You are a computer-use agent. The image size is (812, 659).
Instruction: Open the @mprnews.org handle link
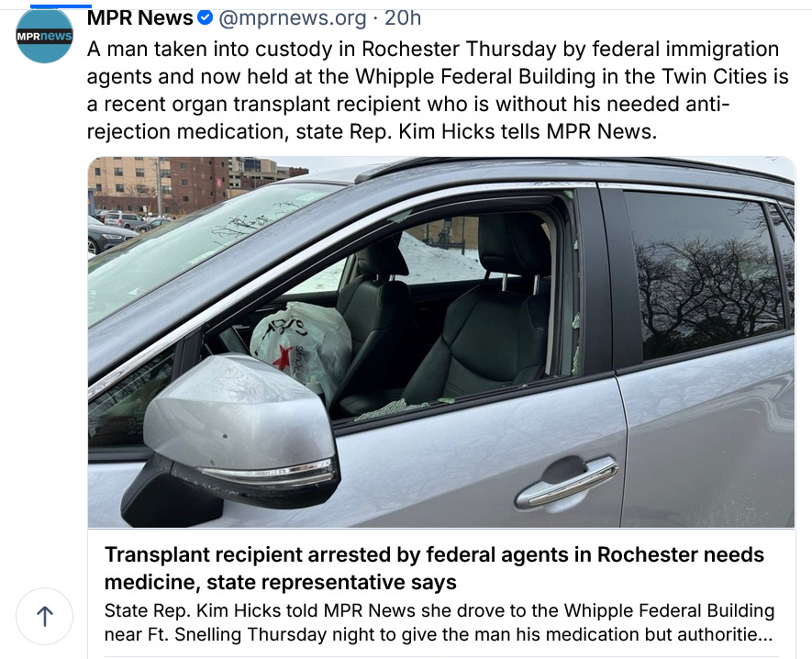[x=293, y=18]
